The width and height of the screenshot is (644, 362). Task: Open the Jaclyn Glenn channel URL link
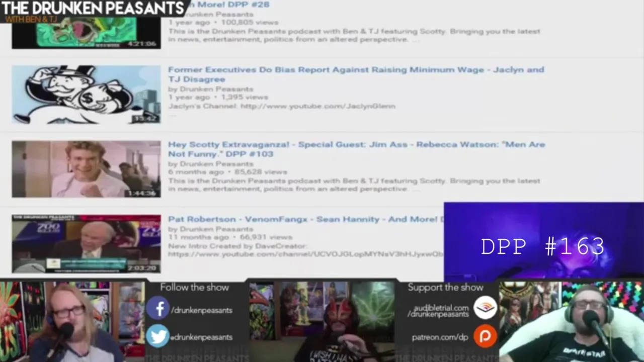pyautogui.click(x=318, y=106)
